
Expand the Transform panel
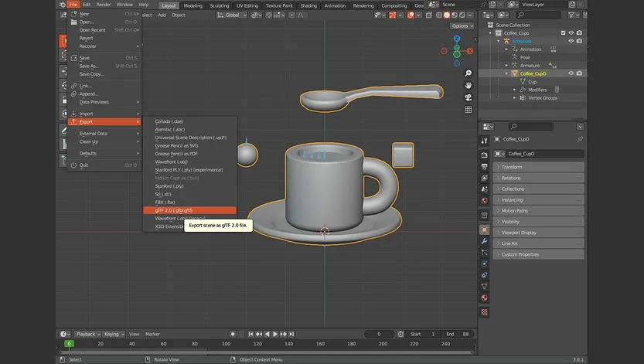(538, 167)
